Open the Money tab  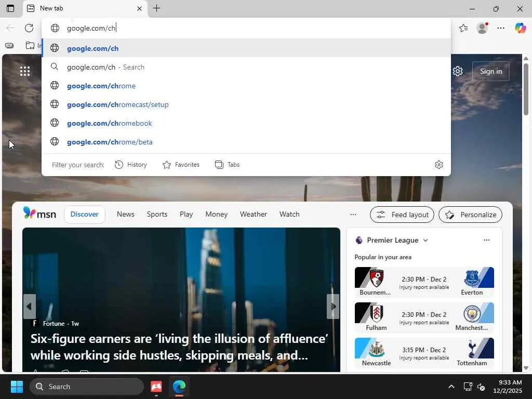(217, 215)
